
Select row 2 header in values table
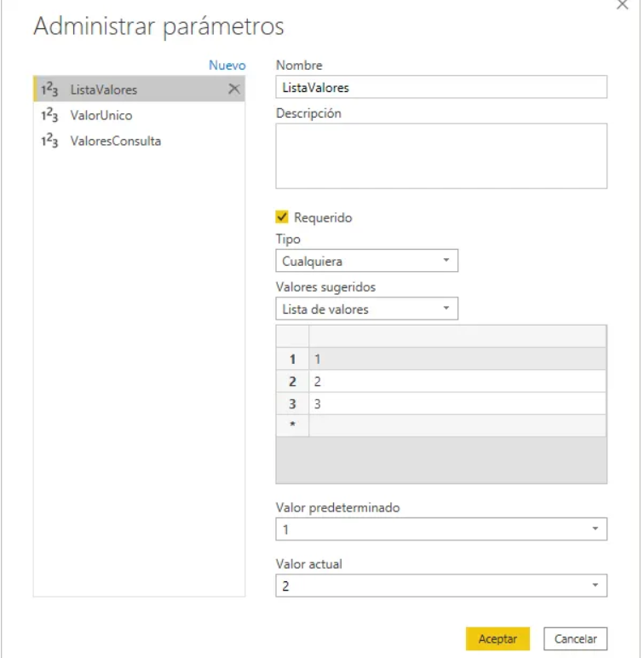pos(292,380)
